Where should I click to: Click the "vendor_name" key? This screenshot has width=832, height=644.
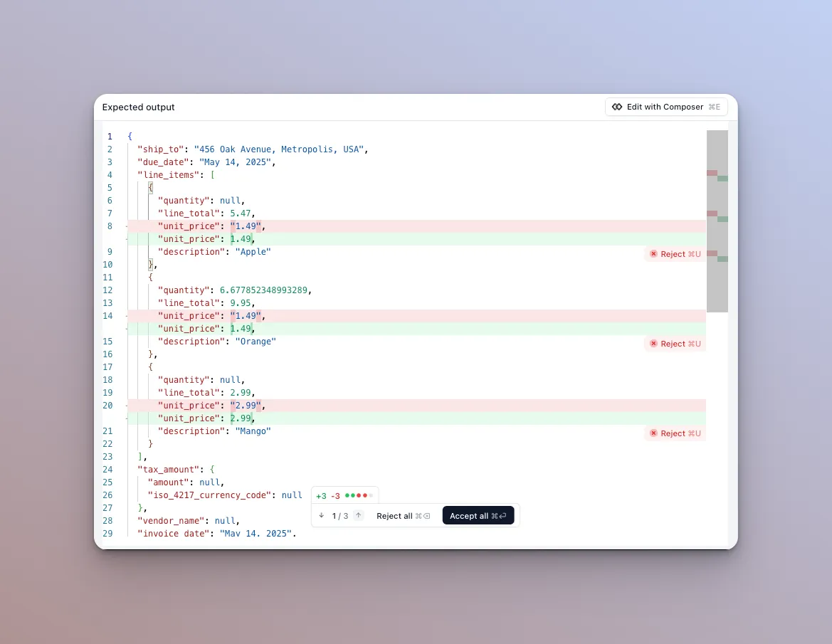point(172,521)
